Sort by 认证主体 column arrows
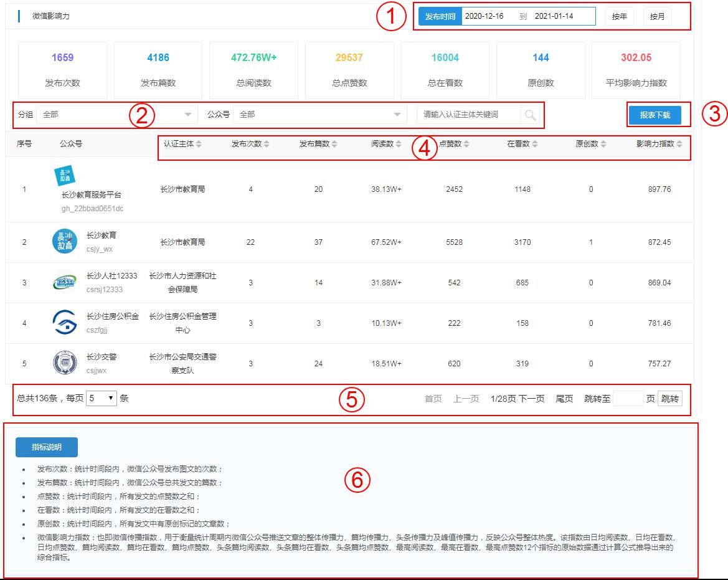Screen dimensions: 728x580 point(199,144)
